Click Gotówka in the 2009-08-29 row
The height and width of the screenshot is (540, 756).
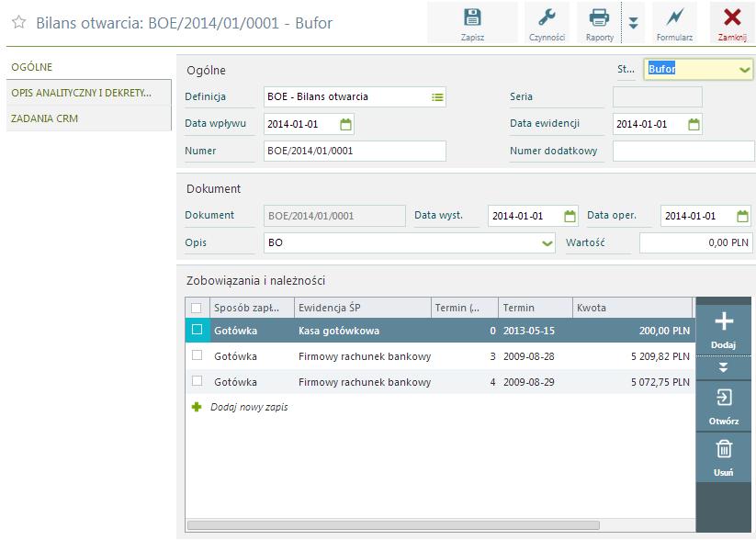235,382
